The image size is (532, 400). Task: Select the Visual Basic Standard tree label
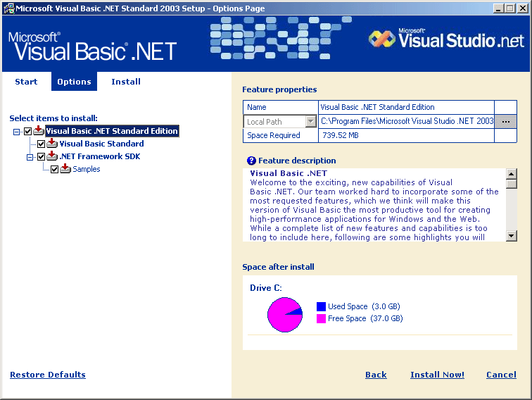click(101, 144)
